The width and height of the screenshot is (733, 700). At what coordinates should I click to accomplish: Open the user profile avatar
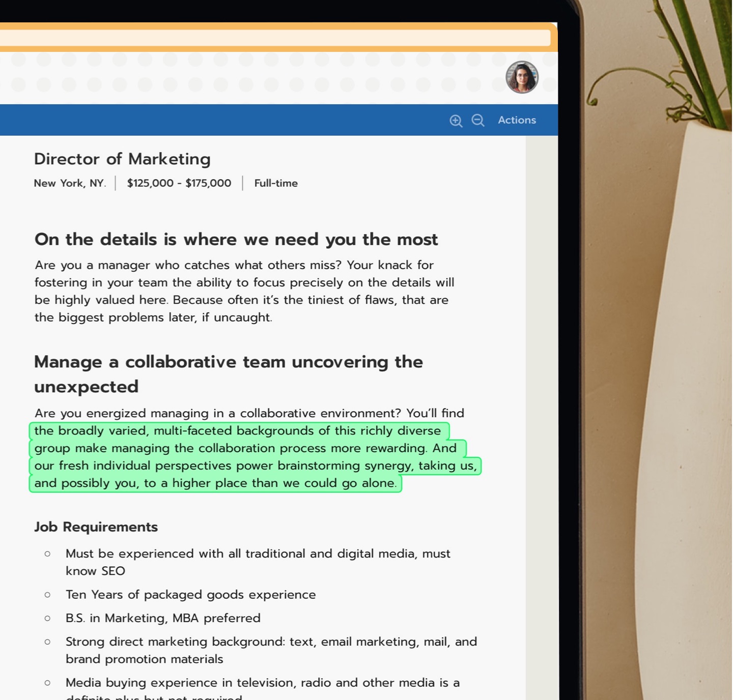click(522, 77)
